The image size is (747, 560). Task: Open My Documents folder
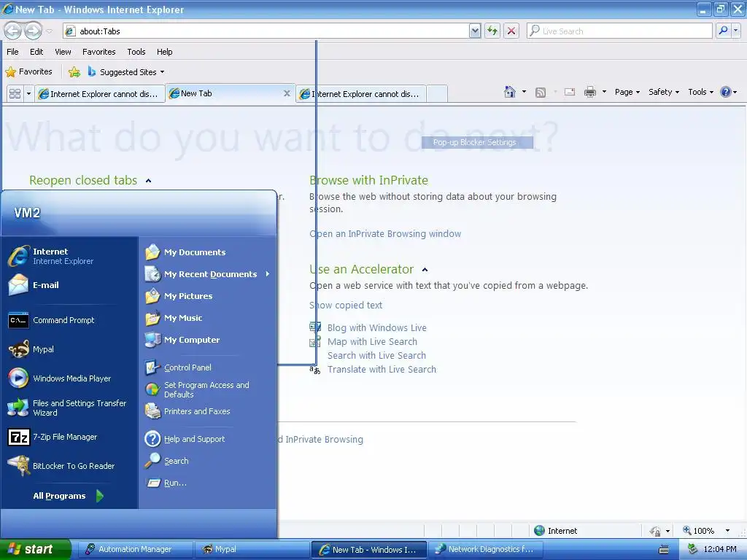pyautogui.click(x=208, y=252)
